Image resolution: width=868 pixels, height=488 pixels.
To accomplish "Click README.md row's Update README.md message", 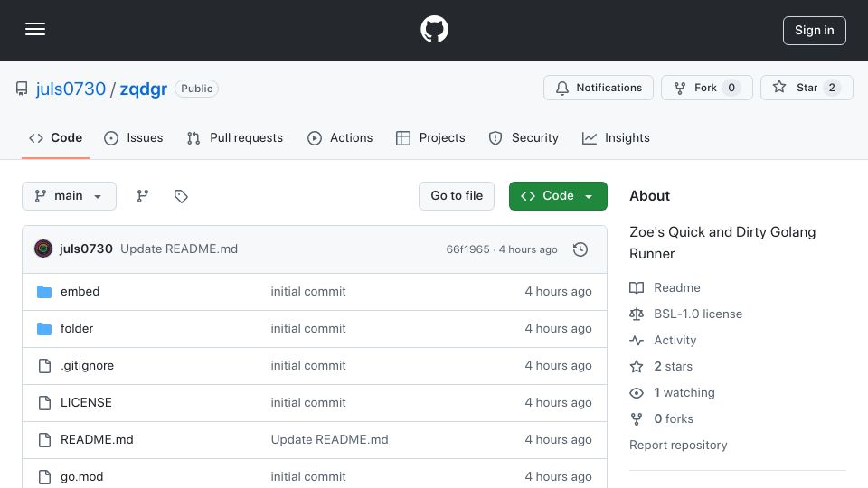I will pos(329,440).
